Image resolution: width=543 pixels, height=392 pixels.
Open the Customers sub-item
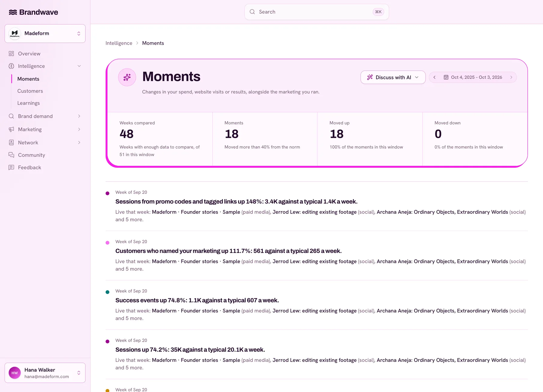pos(30,91)
